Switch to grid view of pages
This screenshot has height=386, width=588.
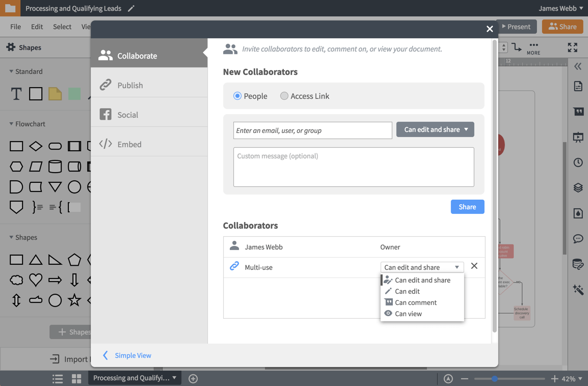pyautogui.click(x=76, y=378)
